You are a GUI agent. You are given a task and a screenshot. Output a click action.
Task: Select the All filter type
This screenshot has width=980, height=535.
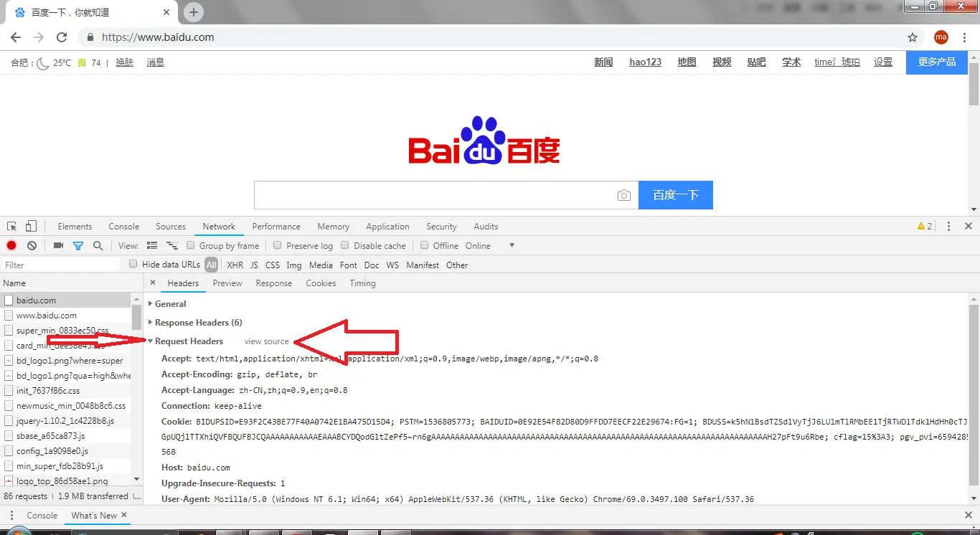pos(211,265)
